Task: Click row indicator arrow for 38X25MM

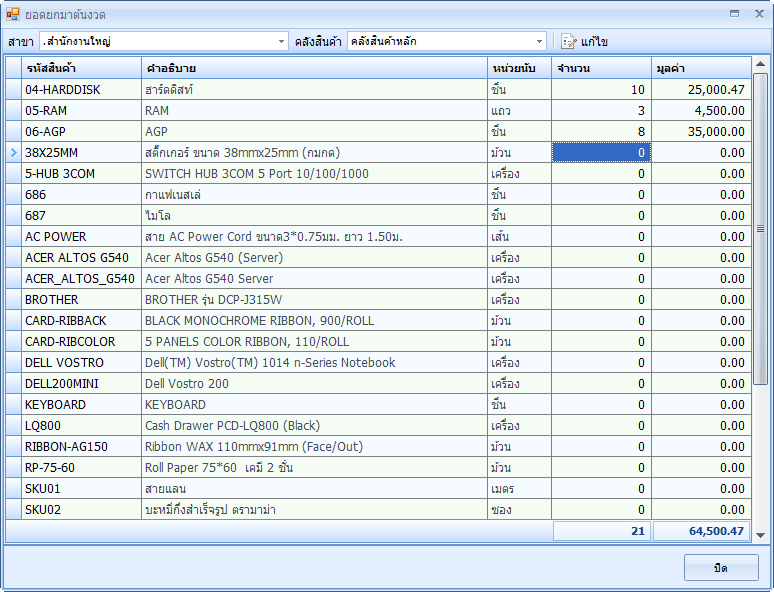Action: coord(13,152)
